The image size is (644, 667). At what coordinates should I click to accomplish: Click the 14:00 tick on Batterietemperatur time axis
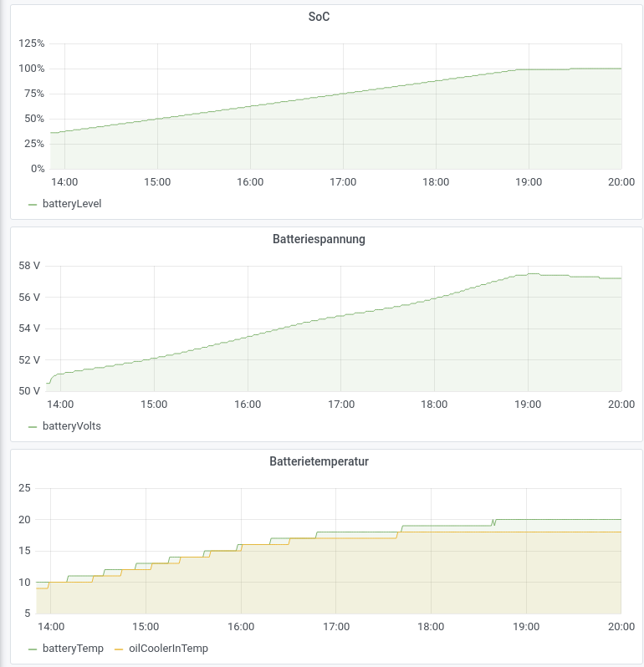51,626
